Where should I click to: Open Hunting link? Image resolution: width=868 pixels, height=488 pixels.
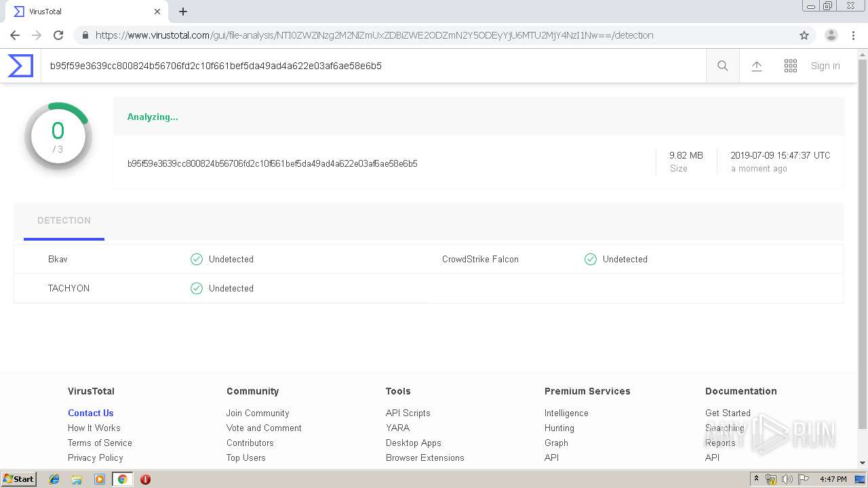click(x=559, y=428)
